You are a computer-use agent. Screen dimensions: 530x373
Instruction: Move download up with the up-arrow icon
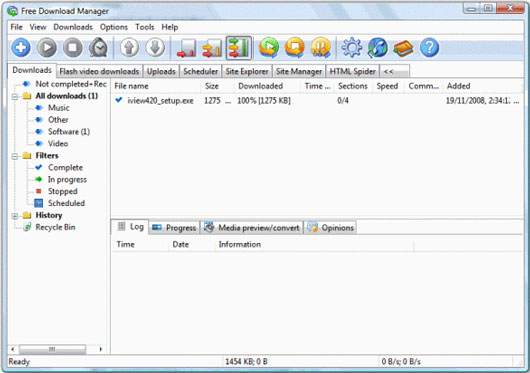coord(129,47)
